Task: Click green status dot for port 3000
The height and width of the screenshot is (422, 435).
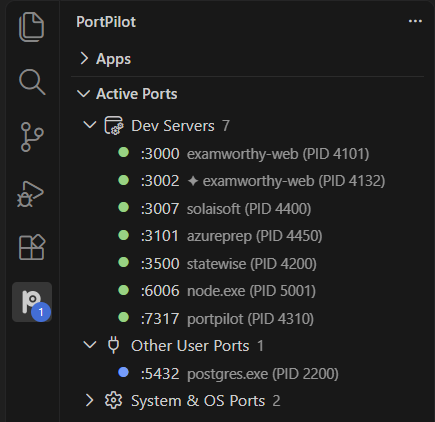Action: pyautogui.click(x=124, y=153)
